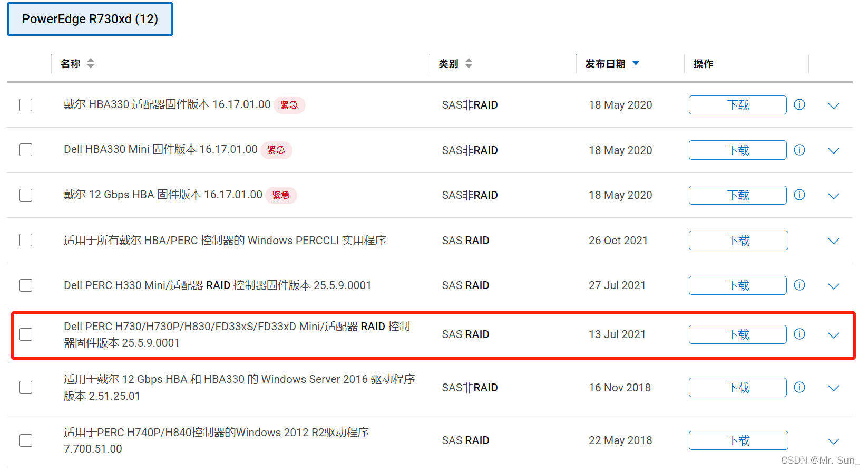Open info icon for 戴尔 12 Gbps HBA 固件 row
Image resolution: width=868 pixels, height=470 pixels.
coord(799,195)
